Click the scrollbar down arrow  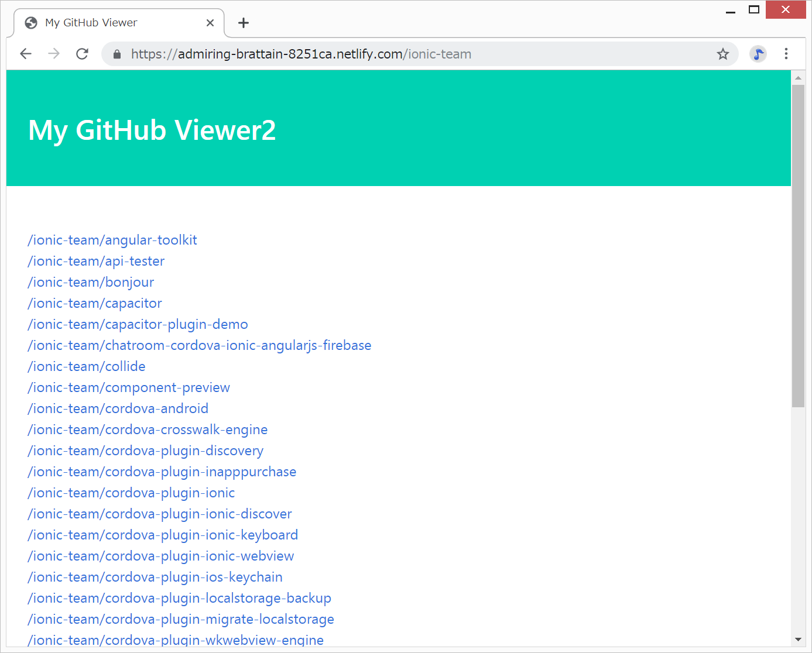(798, 640)
